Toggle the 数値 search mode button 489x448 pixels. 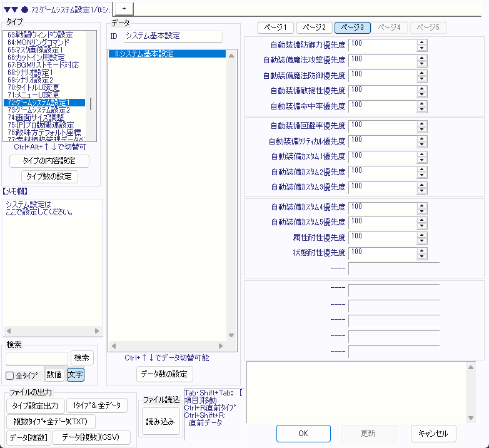point(54,375)
